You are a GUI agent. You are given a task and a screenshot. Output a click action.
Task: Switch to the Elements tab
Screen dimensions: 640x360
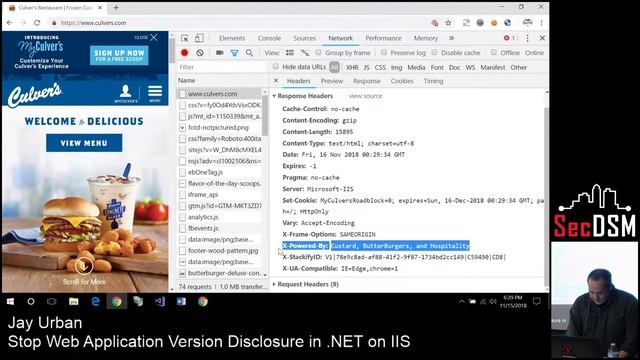232,38
